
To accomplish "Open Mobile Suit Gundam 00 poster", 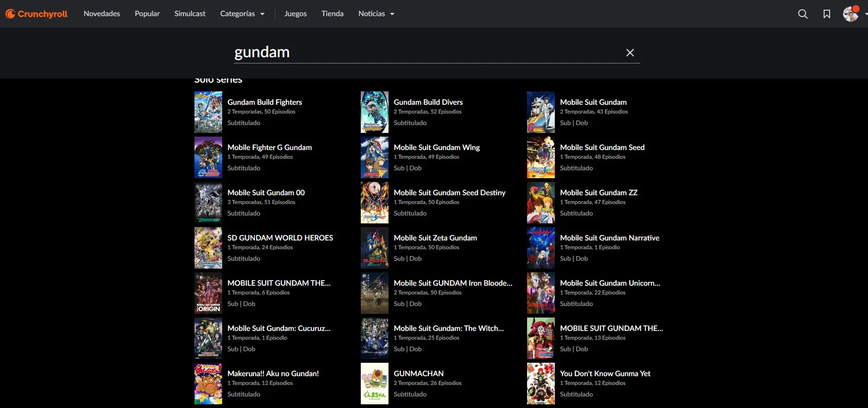I will click(208, 203).
